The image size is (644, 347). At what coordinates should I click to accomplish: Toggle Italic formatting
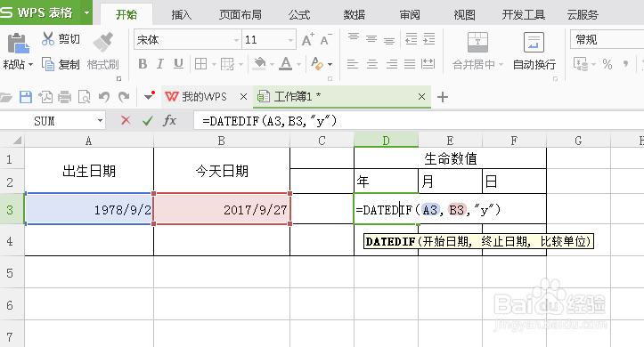tap(160, 63)
